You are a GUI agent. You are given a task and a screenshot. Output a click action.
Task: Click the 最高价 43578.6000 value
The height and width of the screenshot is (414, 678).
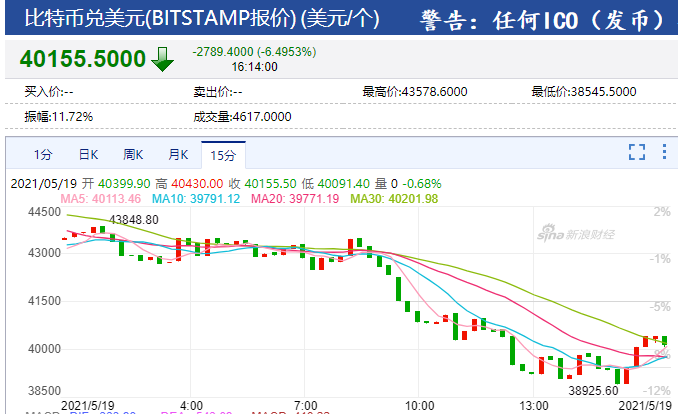tap(414, 91)
